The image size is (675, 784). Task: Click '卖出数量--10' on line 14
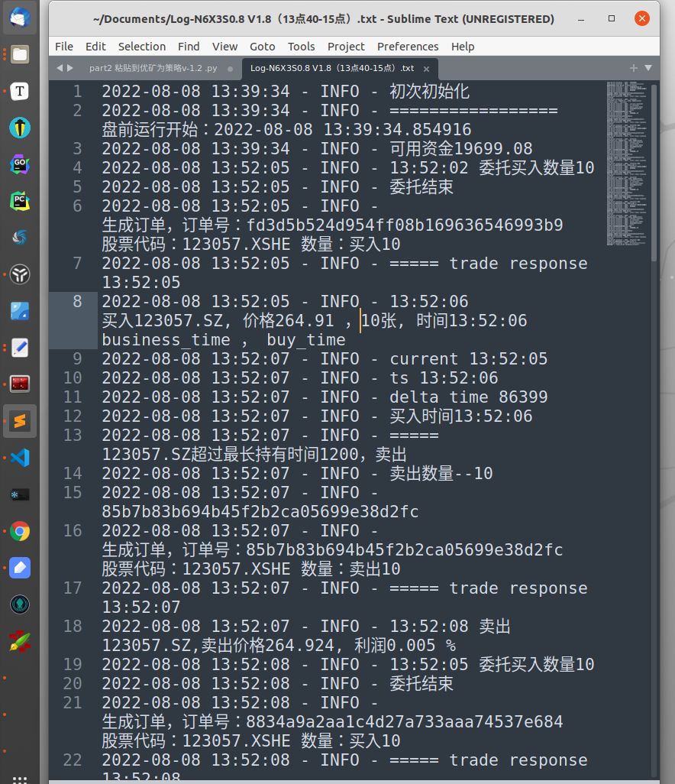point(441,474)
